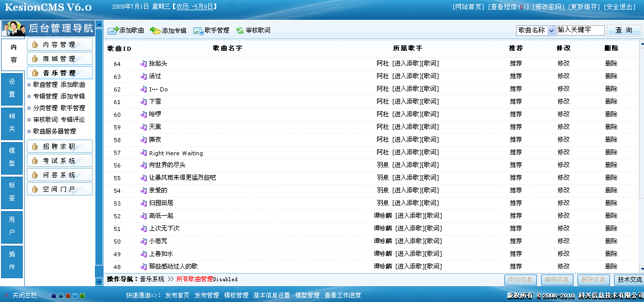Image resolution: width=644 pixels, height=302 pixels.
Task: Expand the 招聘求职 sidebar section
Action: 60,147
